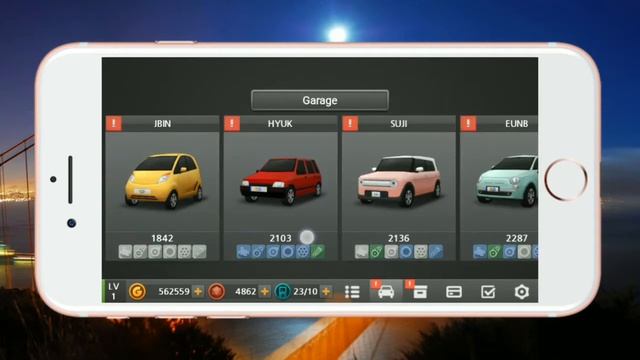Click the SUJI car name header
The height and width of the screenshot is (360, 640).
pos(399,124)
